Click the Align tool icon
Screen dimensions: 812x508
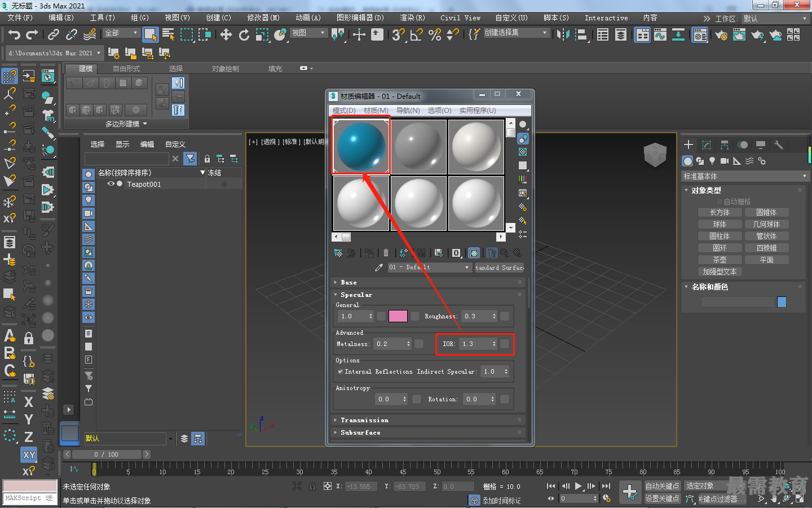pos(581,35)
